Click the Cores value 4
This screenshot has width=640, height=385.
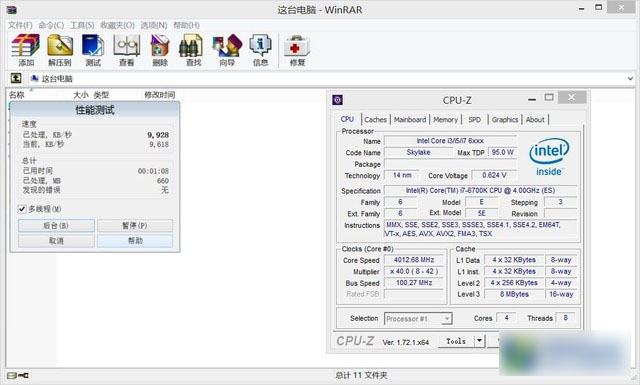point(506,318)
